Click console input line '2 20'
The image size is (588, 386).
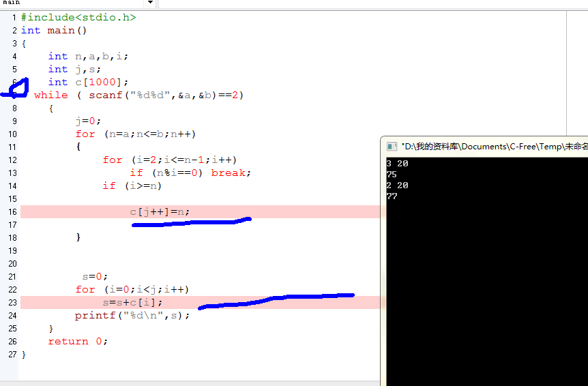coord(397,185)
